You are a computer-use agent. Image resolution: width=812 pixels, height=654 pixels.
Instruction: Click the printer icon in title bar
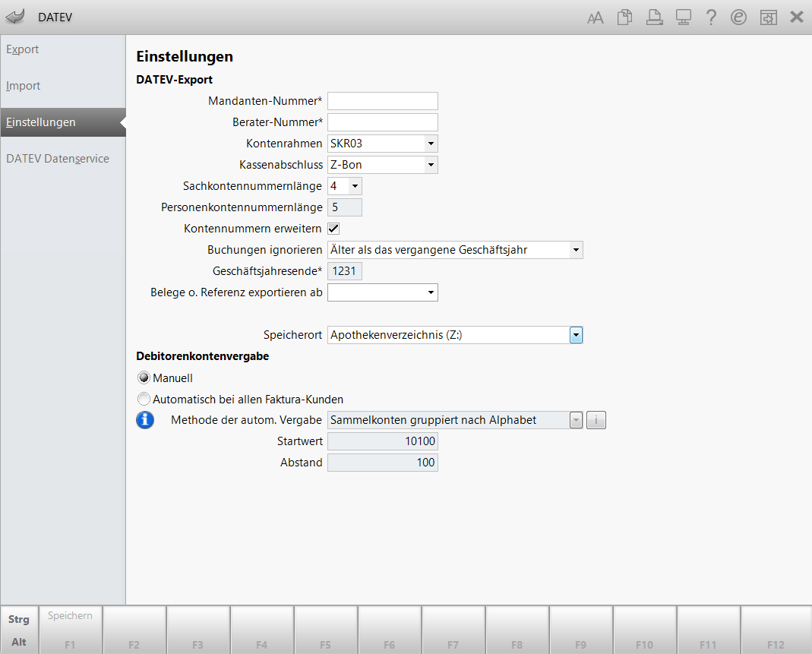click(x=653, y=17)
